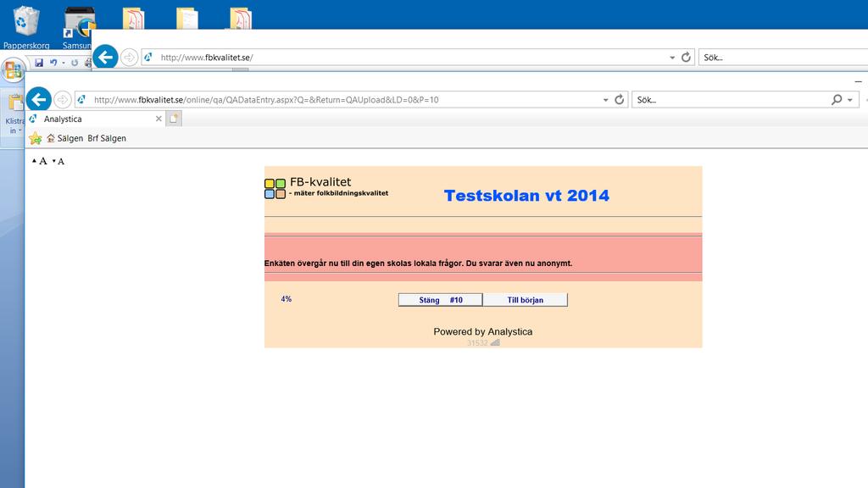This screenshot has height=488, width=868.
Task: Click the 4% progress indicator
Action: (x=287, y=299)
